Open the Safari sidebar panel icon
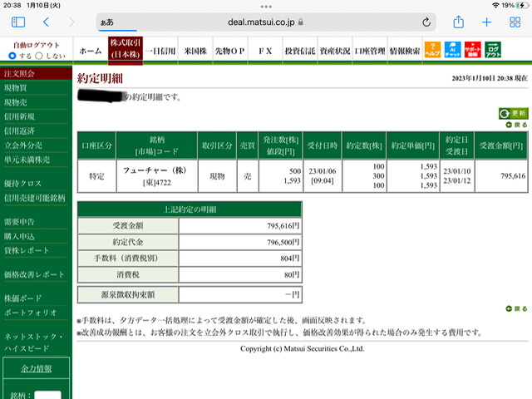This screenshot has width=532, height=399. pyautogui.click(x=18, y=22)
